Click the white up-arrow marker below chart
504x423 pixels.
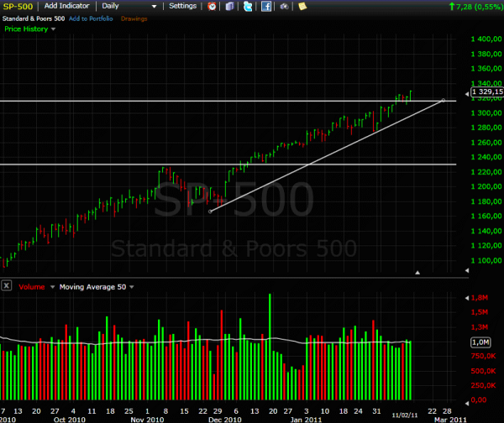pos(418,272)
